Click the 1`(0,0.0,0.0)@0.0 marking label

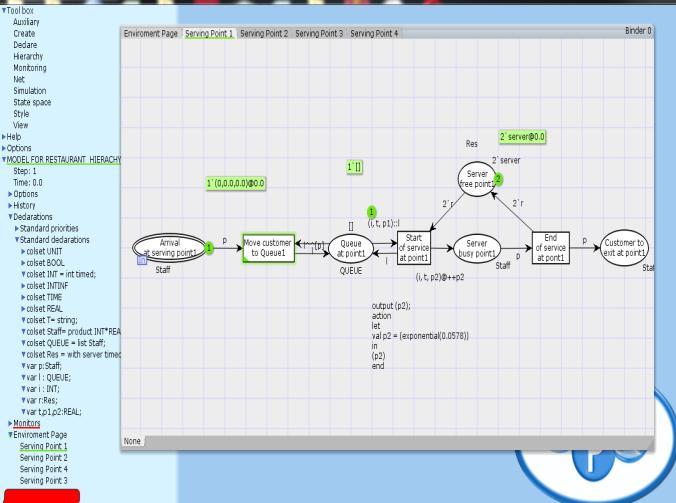pyautogui.click(x=235, y=184)
